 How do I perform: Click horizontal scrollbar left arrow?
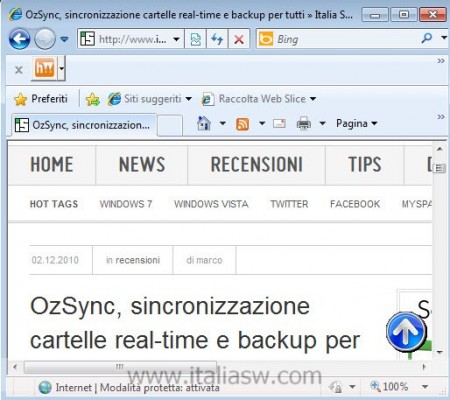[15, 367]
